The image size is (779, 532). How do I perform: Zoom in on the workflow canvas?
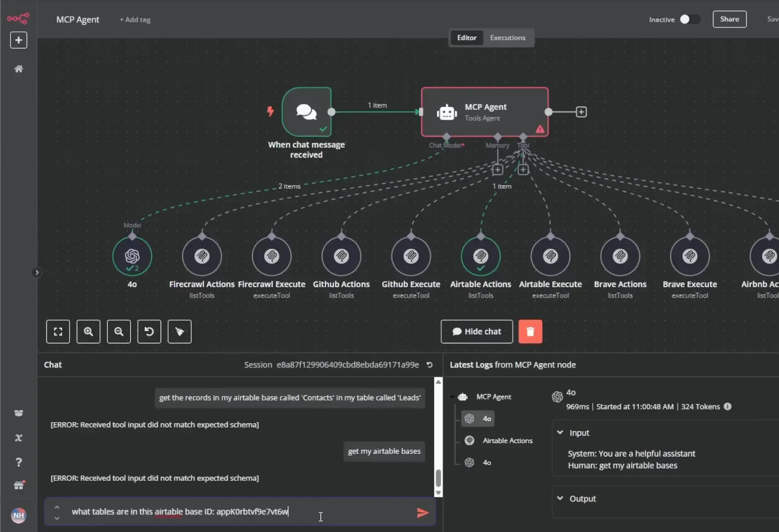(88, 332)
